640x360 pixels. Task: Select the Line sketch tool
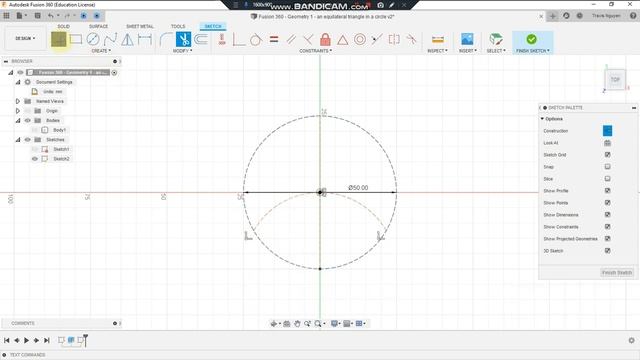[x=58, y=39]
